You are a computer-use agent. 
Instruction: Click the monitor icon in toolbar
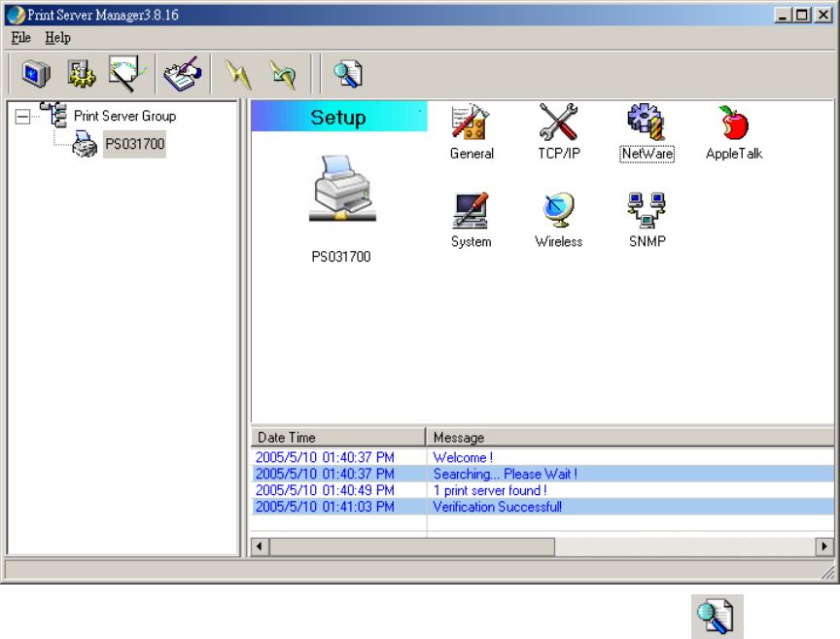(36, 73)
